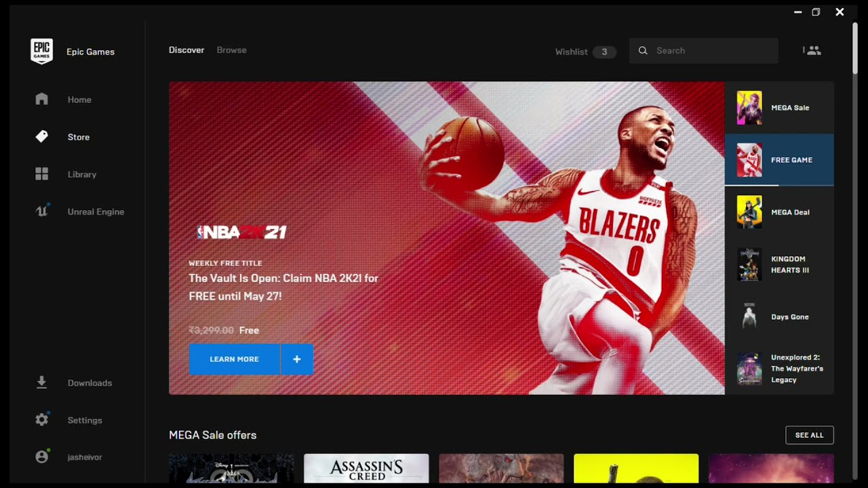Click the search magnifier icon
This screenshot has height=488, width=868.
pos(643,50)
